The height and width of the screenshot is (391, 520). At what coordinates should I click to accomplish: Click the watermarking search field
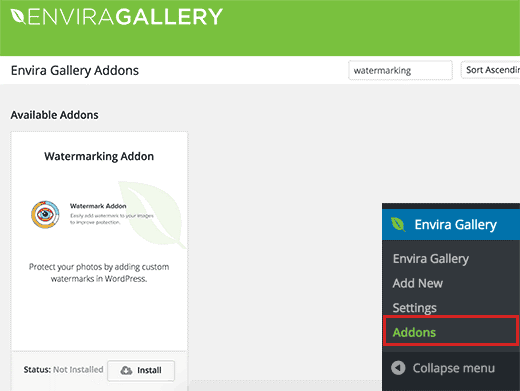coord(400,70)
